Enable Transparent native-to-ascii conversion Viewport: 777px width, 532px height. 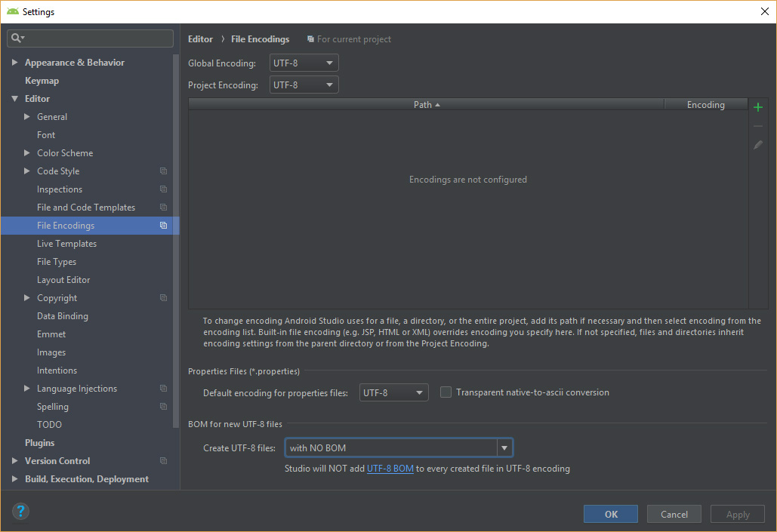pos(446,392)
